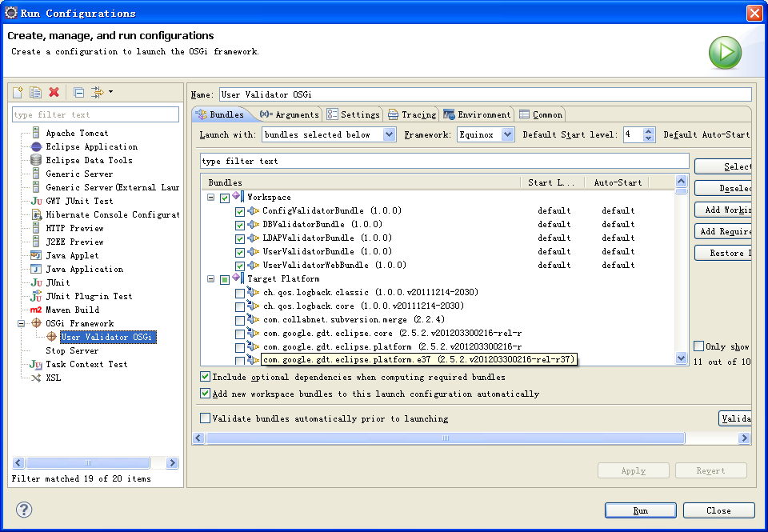Click the Collapse All toolbar icon
This screenshot has width=768, height=532.
point(78,92)
